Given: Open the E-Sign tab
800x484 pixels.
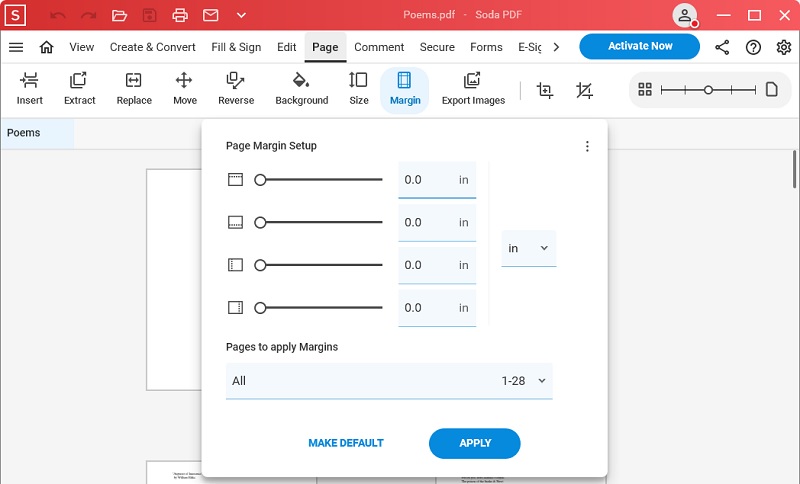Looking at the screenshot, I should [530, 47].
